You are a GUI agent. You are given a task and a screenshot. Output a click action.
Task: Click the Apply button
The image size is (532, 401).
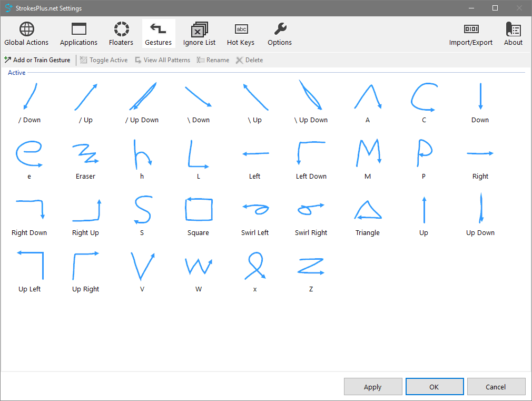point(373,387)
